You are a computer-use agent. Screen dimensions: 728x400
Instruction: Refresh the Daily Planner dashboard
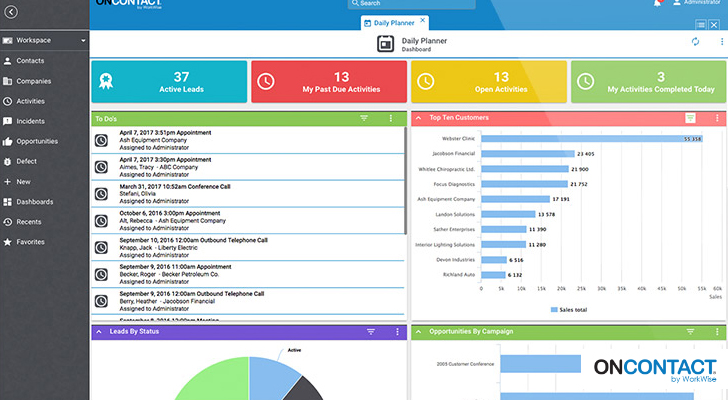[696, 41]
